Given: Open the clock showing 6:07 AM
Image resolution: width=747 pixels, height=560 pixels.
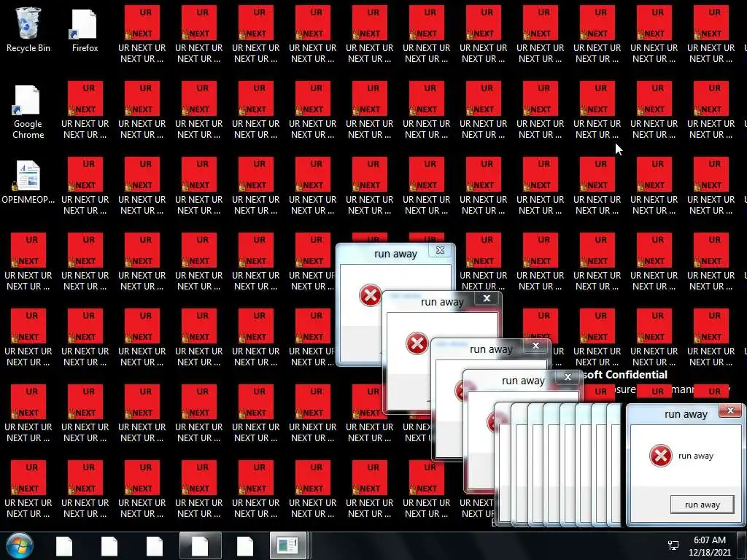Looking at the screenshot, I should [x=709, y=546].
